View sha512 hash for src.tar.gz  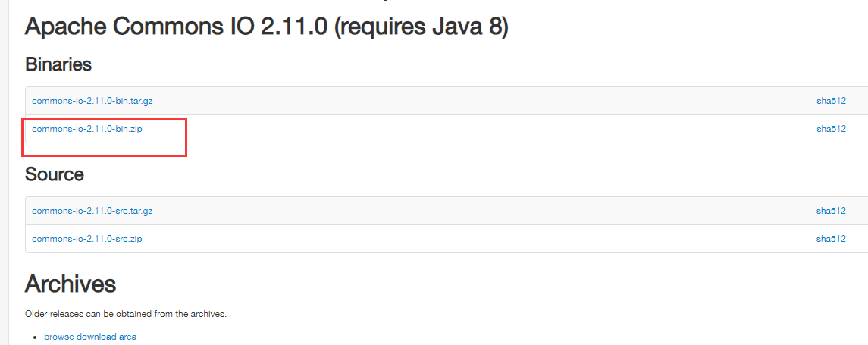click(x=831, y=211)
